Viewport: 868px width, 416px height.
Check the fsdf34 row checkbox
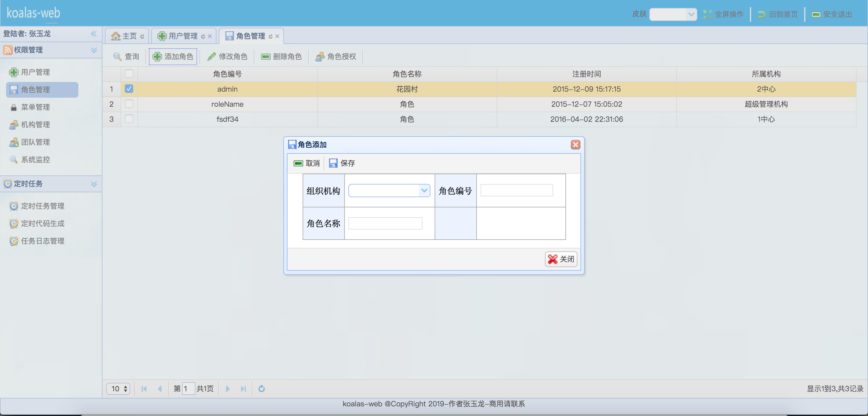(x=129, y=119)
